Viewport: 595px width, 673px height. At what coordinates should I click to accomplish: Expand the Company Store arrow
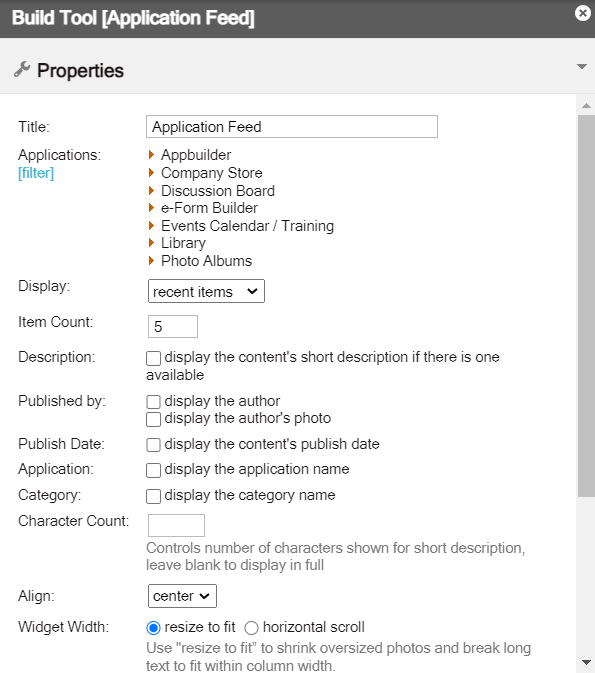151,173
